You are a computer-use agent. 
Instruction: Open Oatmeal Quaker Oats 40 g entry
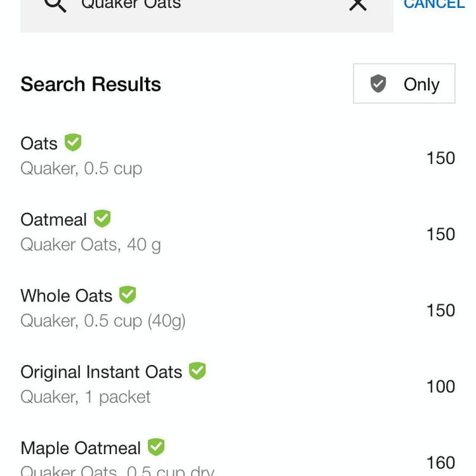198,232
